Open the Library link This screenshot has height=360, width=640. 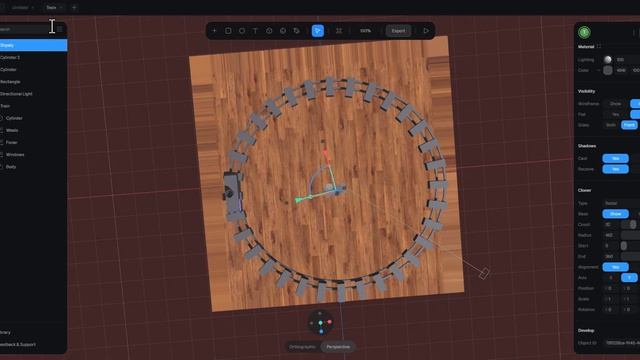pyautogui.click(x=5, y=332)
